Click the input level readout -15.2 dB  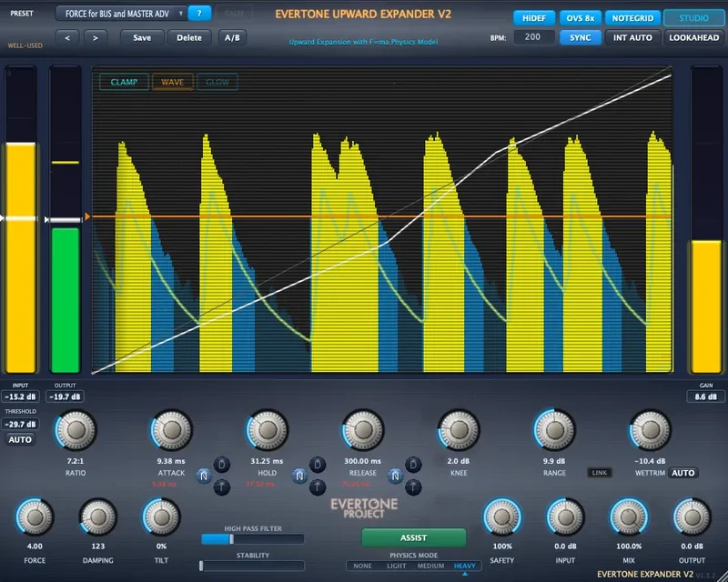pos(20,396)
